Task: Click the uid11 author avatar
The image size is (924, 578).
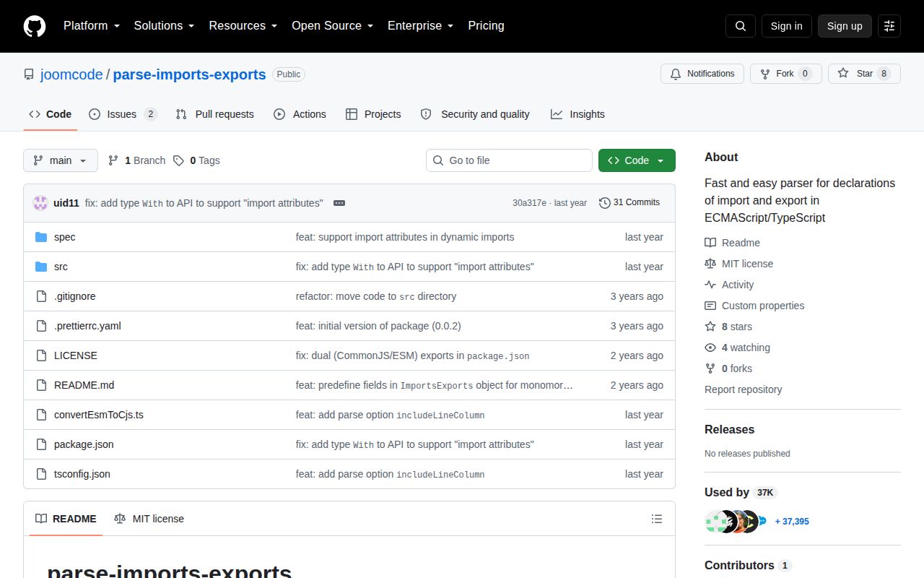Action: (40, 203)
